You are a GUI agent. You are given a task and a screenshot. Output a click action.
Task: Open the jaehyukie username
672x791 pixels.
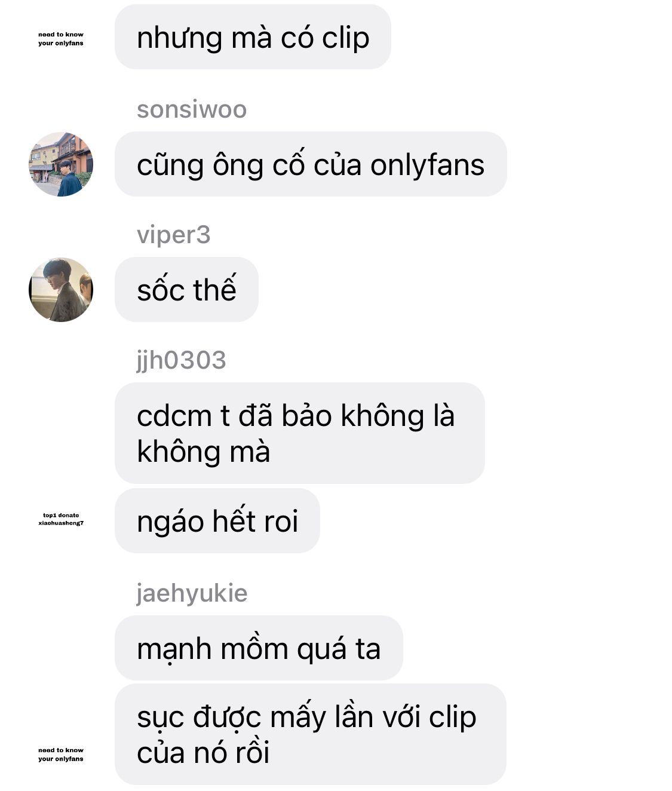click(192, 593)
